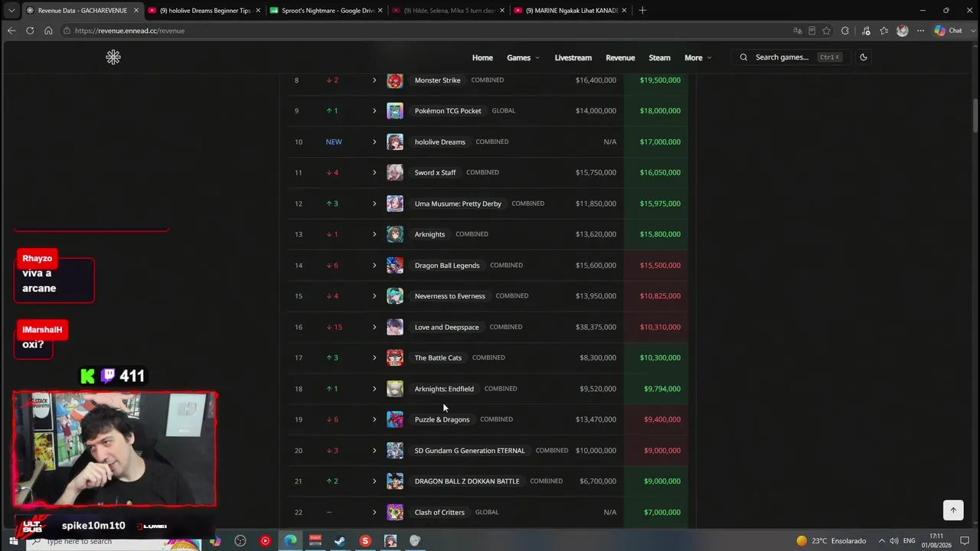This screenshot has height=551, width=980.
Task: Click the $38,375,000 Love and Deepspace value
Action: [x=596, y=327]
